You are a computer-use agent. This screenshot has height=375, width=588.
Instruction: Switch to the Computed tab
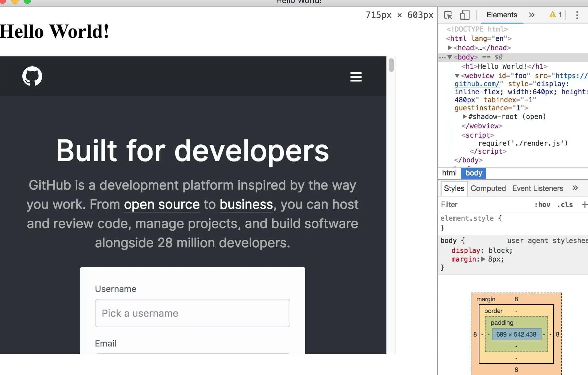pos(488,188)
